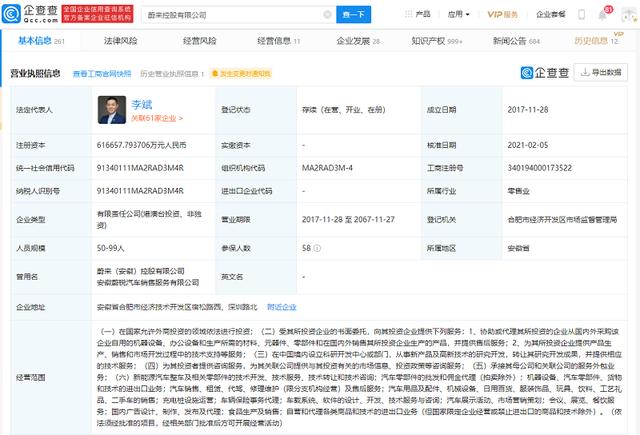Enable 发生变更时通知我 alert
The width and height of the screenshot is (640, 435).
click(x=241, y=73)
